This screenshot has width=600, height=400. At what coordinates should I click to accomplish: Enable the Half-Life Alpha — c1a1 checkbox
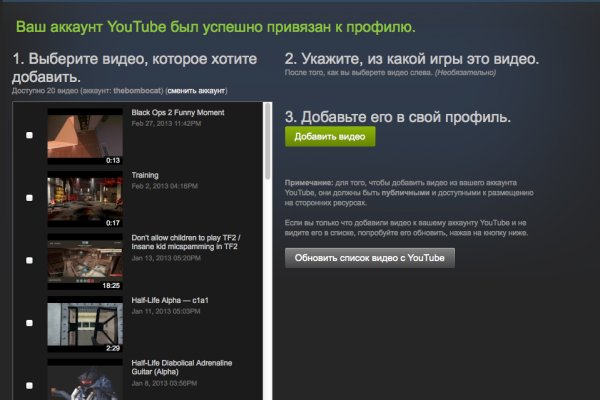[29, 323]
